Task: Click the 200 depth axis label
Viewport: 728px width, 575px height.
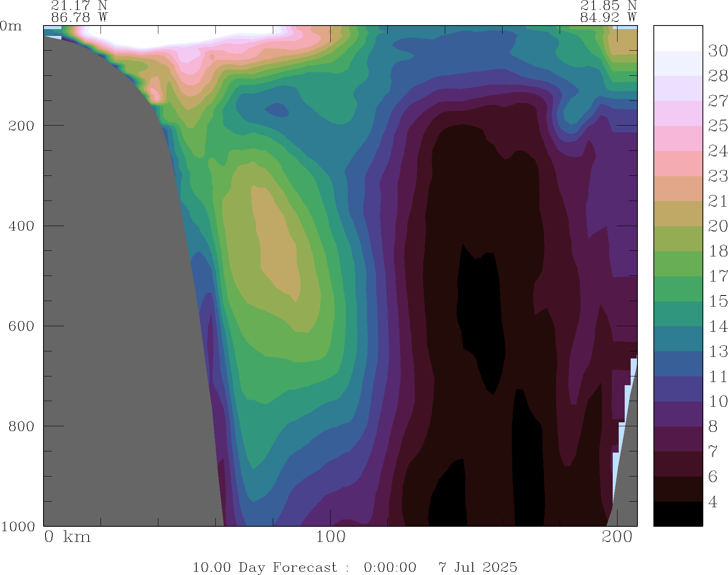Action: point(21,126)
